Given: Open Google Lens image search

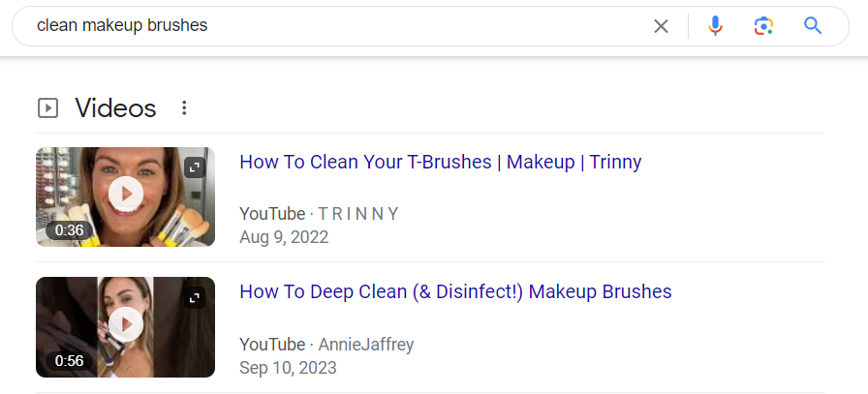Looking at the screenshot, I should [x=763, y=26].
